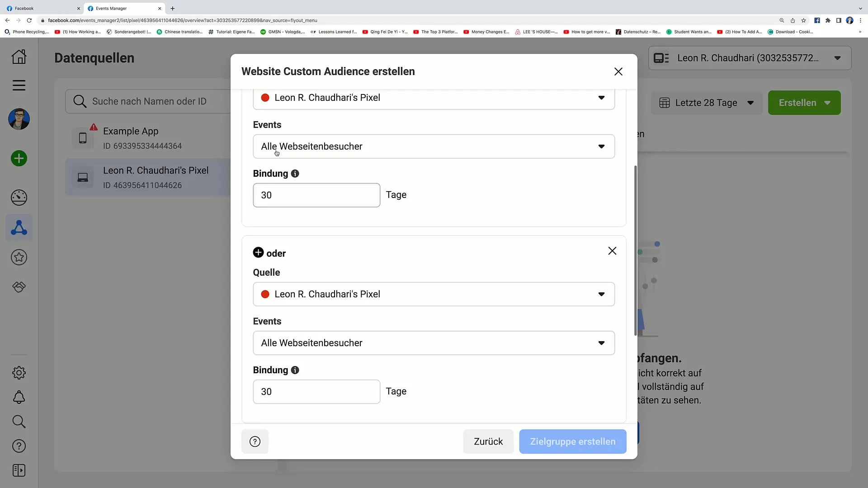
Task: Click the info icon next to second Bindung
Action: 295,370
